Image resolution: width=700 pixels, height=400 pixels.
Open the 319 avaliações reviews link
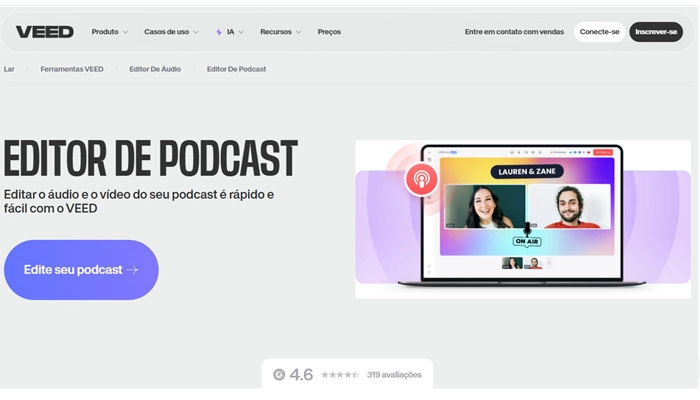tap(394, 375)
